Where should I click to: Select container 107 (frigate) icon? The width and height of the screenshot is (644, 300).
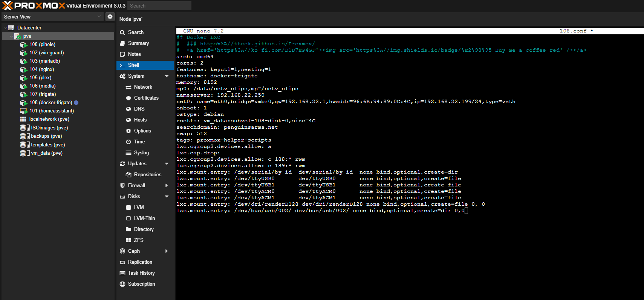(x=23, y=94)
